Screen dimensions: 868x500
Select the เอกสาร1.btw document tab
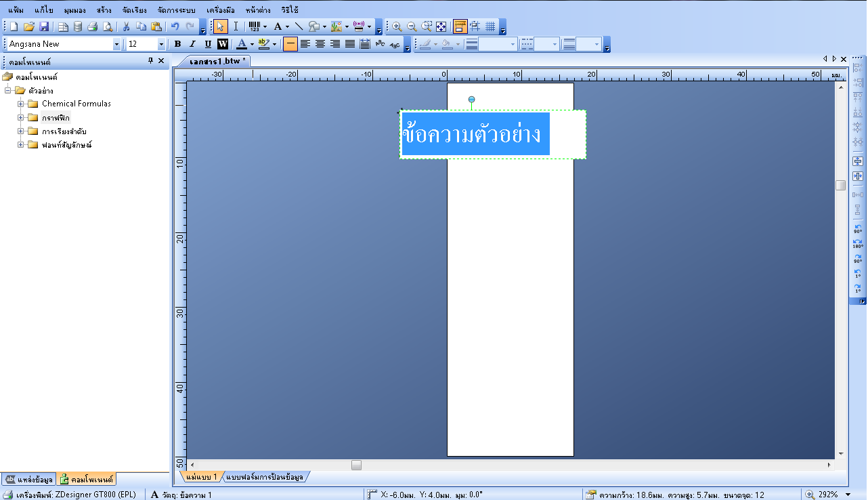click(x=217, y=61)
